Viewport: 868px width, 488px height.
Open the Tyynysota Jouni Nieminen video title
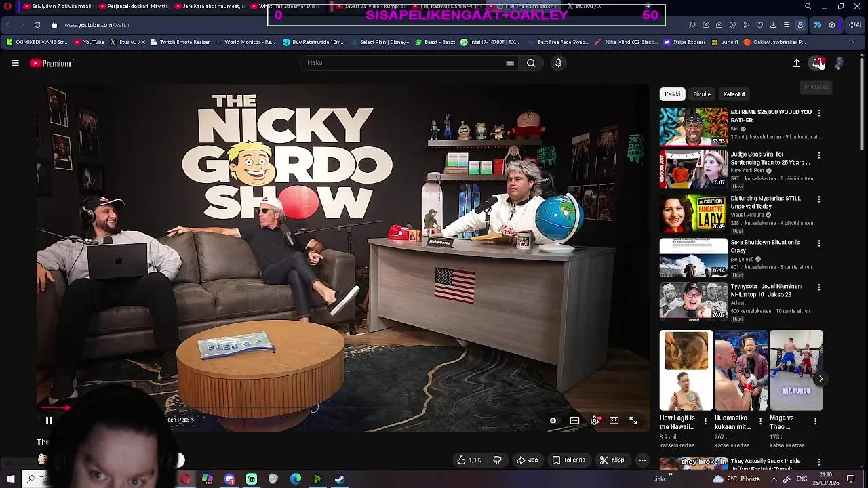766,290
